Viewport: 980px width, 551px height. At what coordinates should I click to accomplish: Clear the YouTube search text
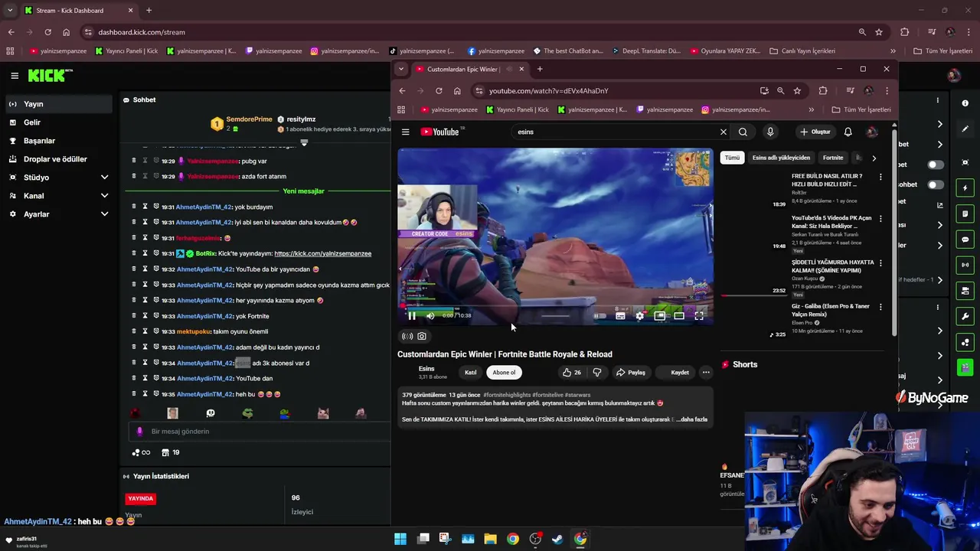pyautogui.click(x=723, y=132)
